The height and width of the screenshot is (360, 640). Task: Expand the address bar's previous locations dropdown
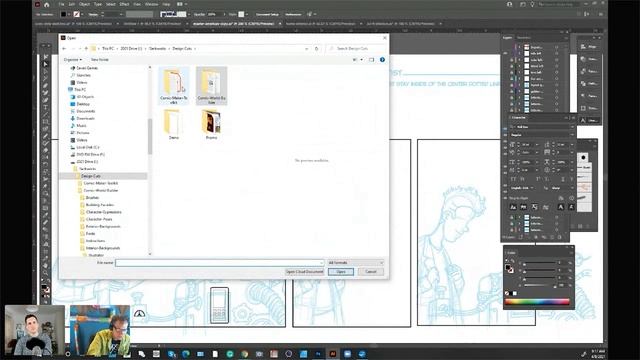307,49
